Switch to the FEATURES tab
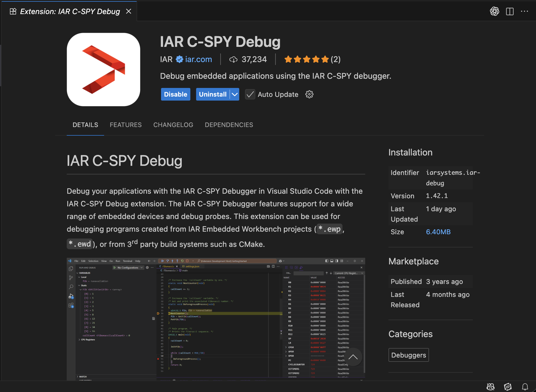The height and width of the screenshot is (392, 536). tap(126, 125)
